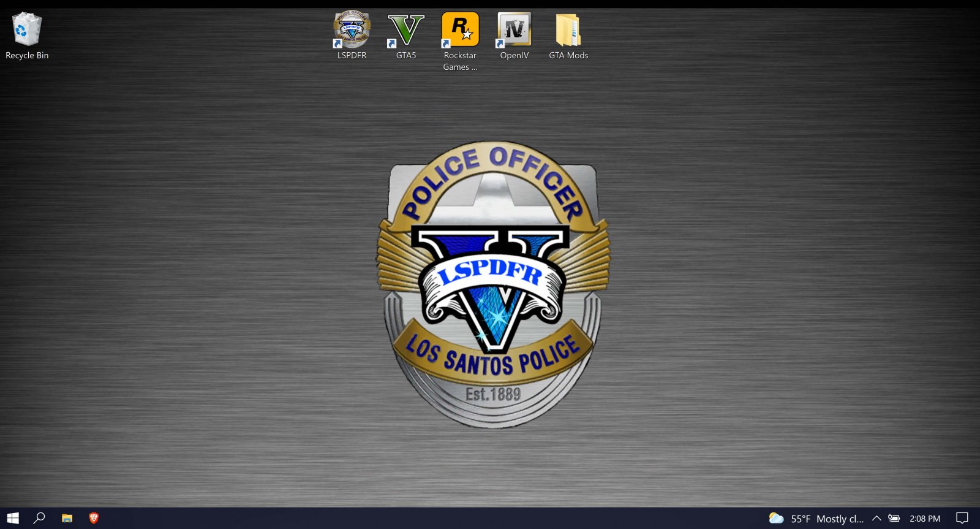Open File Explorer from the taskbar
The height and width of the screenshot is (529, 980).
coord(67,518)
